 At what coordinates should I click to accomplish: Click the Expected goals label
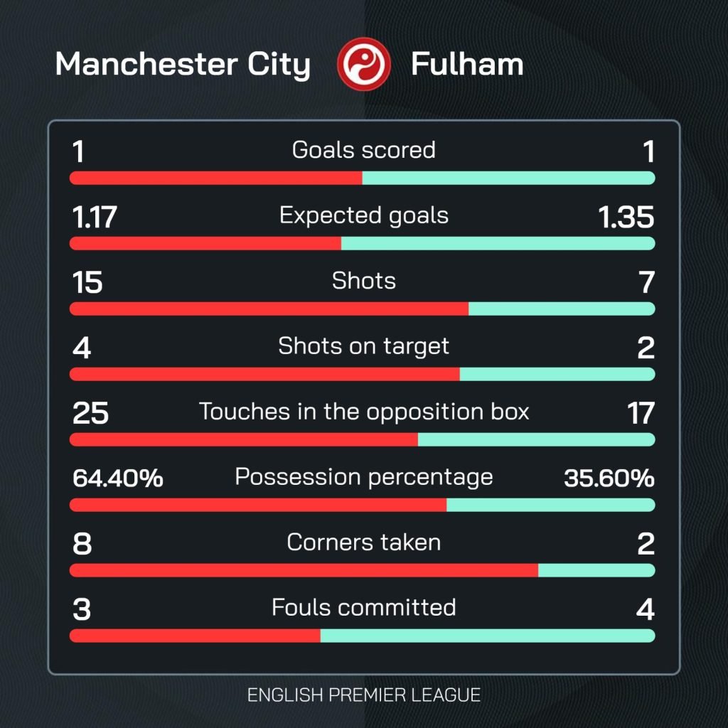coord(363,216)
